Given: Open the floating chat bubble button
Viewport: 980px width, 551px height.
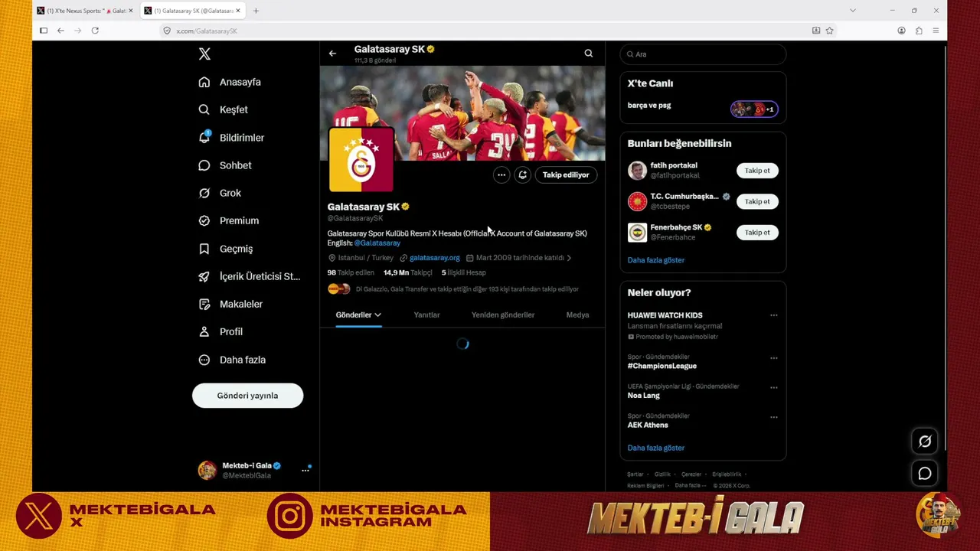Looking at the screenshot, I should click(x=925, y=474).
